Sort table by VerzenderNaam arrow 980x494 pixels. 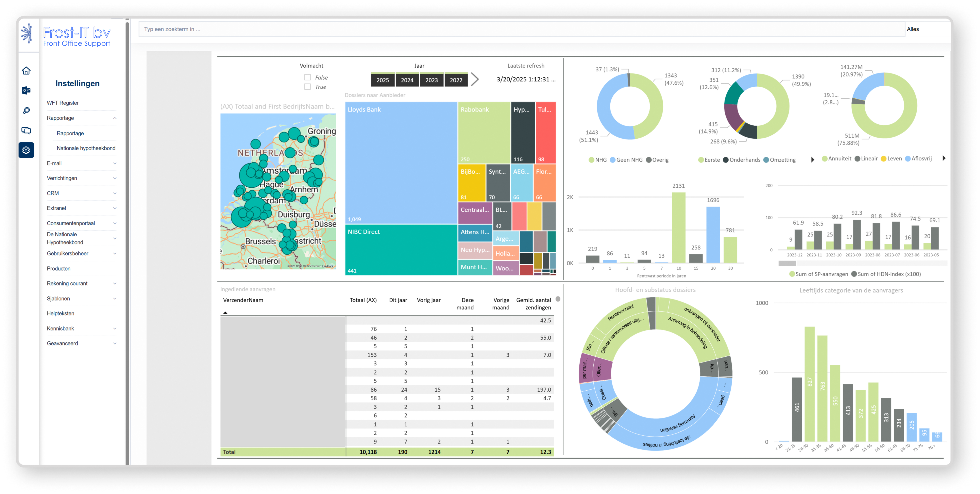tap(225, 312)
